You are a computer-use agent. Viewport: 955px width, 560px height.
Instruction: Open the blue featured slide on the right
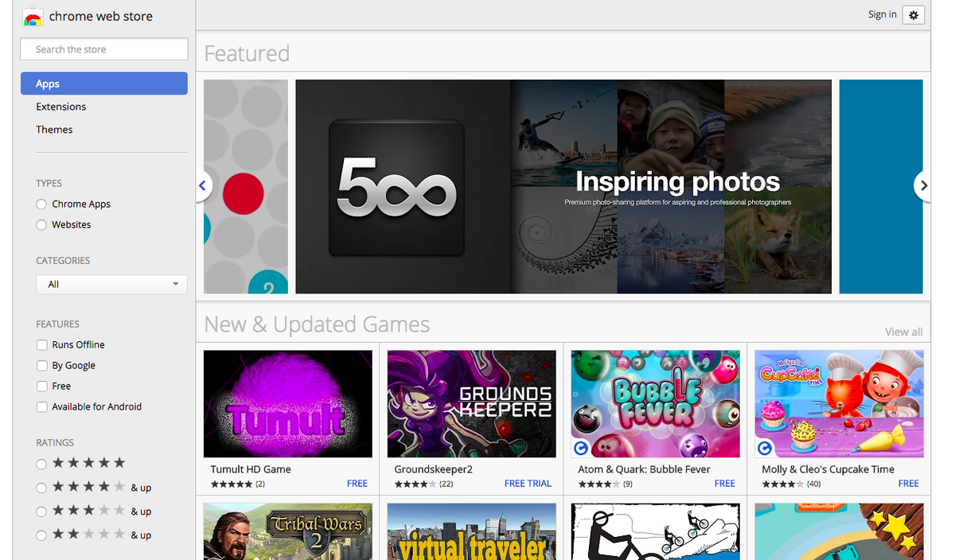point(881,187)
